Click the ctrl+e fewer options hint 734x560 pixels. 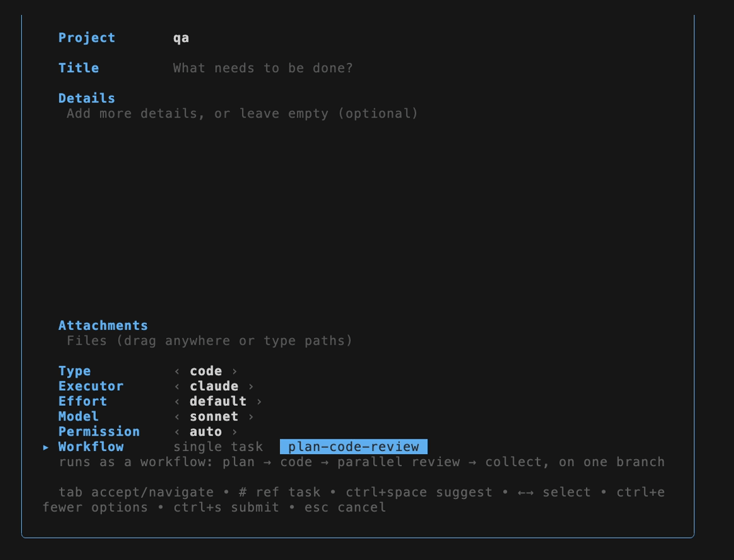(x=353, y=500)
